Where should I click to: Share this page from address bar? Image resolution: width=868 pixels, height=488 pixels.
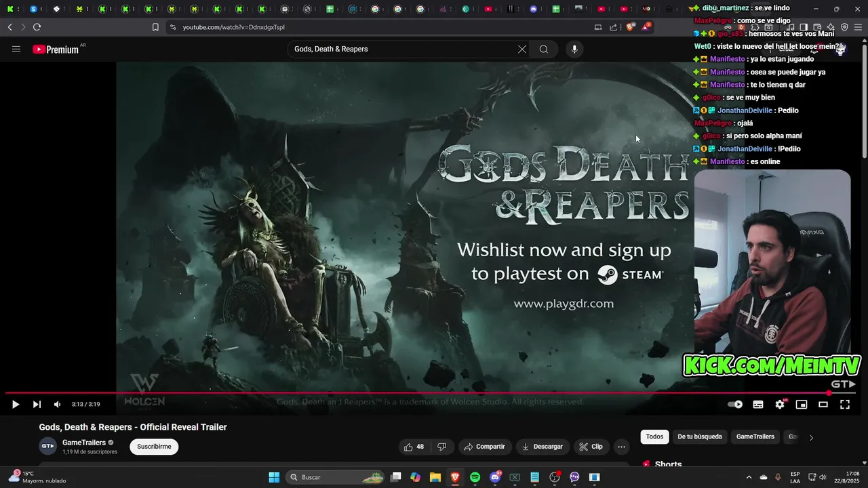(614, 27)
